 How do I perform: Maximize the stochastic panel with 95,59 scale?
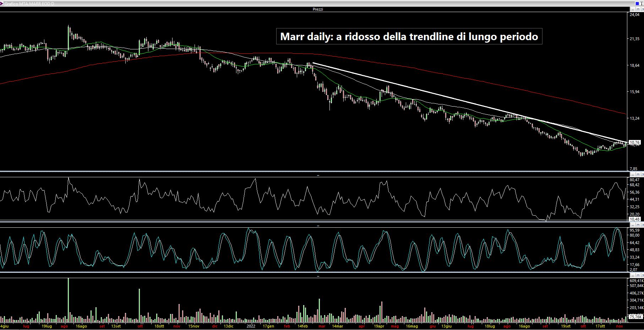coord(638,225)
